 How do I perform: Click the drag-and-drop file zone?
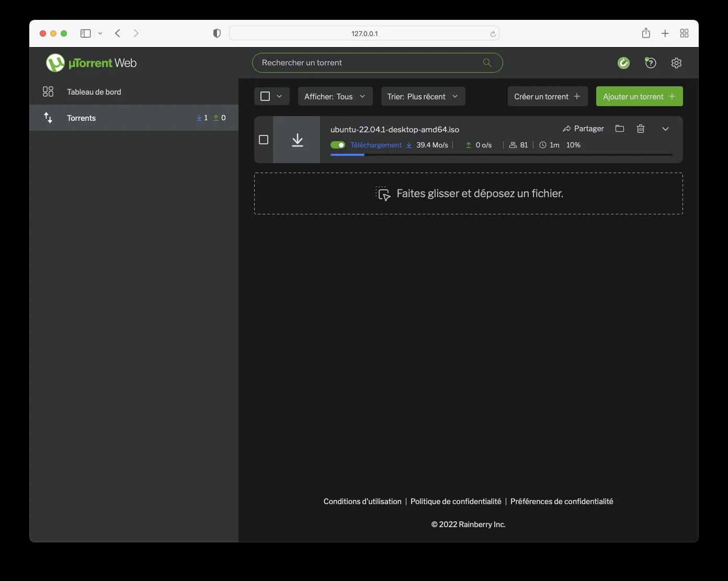(469, 193)
